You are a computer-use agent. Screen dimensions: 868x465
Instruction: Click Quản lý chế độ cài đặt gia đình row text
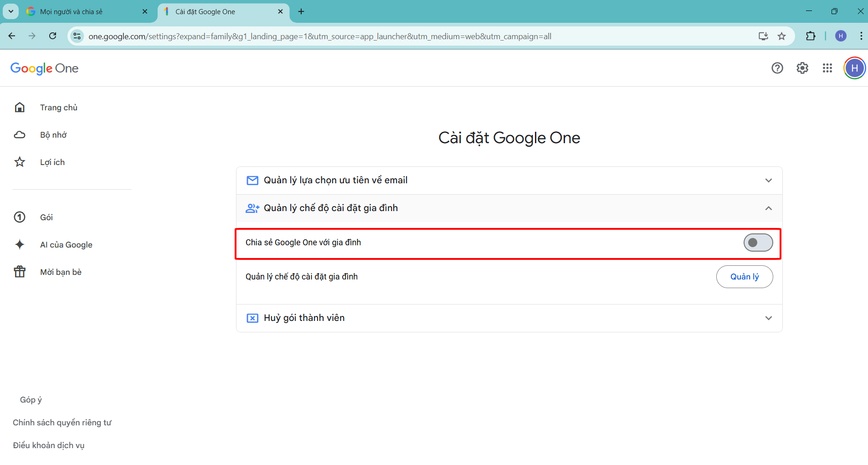[302, 277]
